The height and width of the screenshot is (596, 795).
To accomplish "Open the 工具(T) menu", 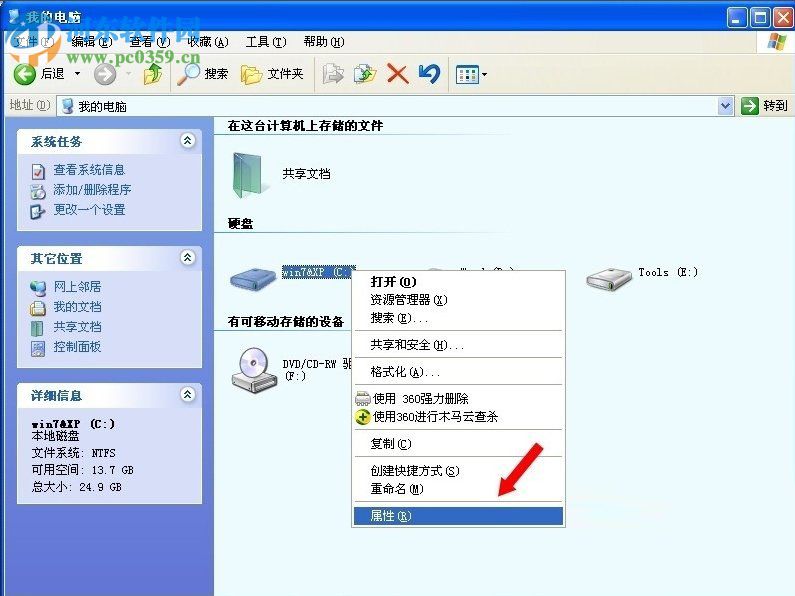I will pos(266,42).
